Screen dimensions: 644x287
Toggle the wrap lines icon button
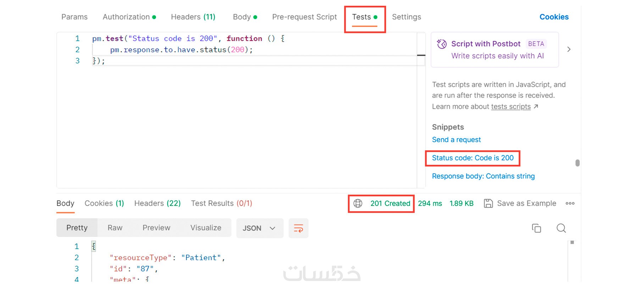click(x=298, y=228)
